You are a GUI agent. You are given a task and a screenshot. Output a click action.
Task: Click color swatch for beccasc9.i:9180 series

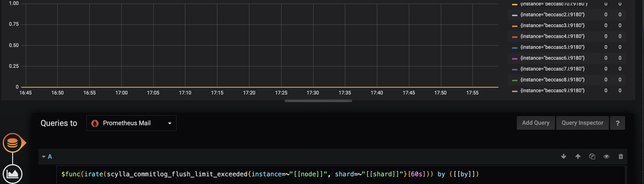pyautogui.click(x=515, y=91)
